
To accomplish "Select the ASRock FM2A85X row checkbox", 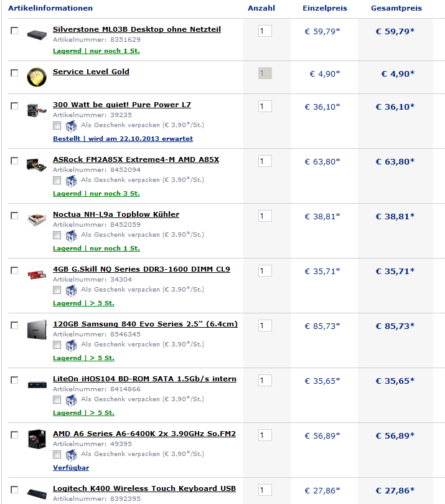I will point(14,161).
